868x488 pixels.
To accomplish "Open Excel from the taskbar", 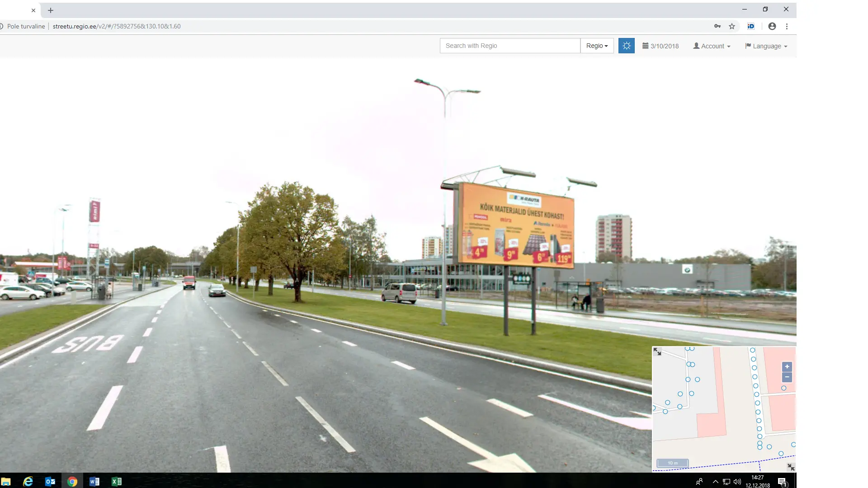I will [x=117, y=481].
